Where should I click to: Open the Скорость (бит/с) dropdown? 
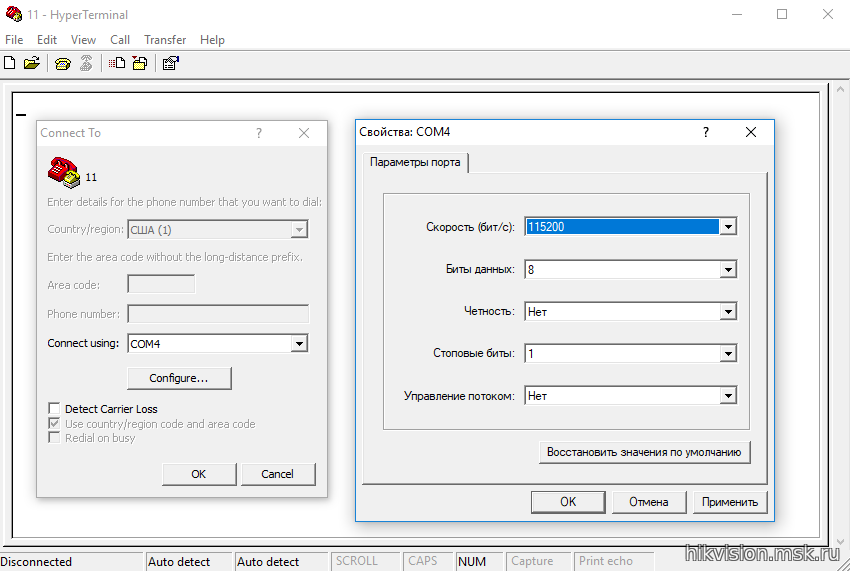point(728,227)
